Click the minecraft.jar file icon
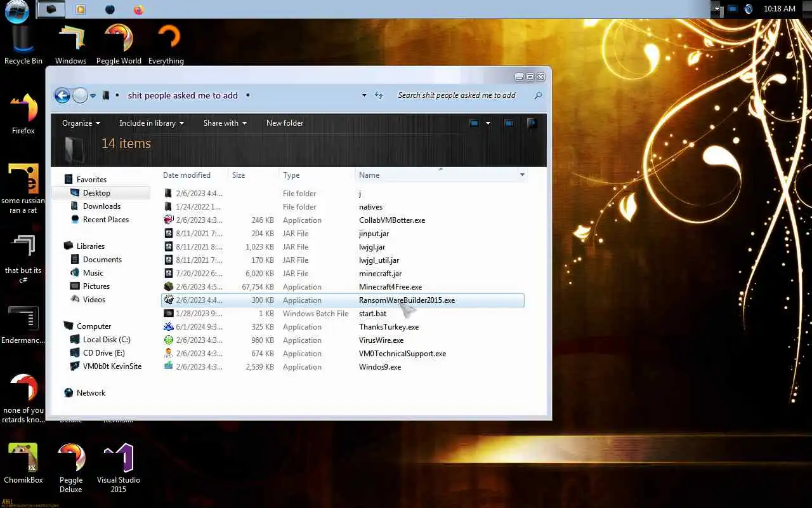 point(168,274)
